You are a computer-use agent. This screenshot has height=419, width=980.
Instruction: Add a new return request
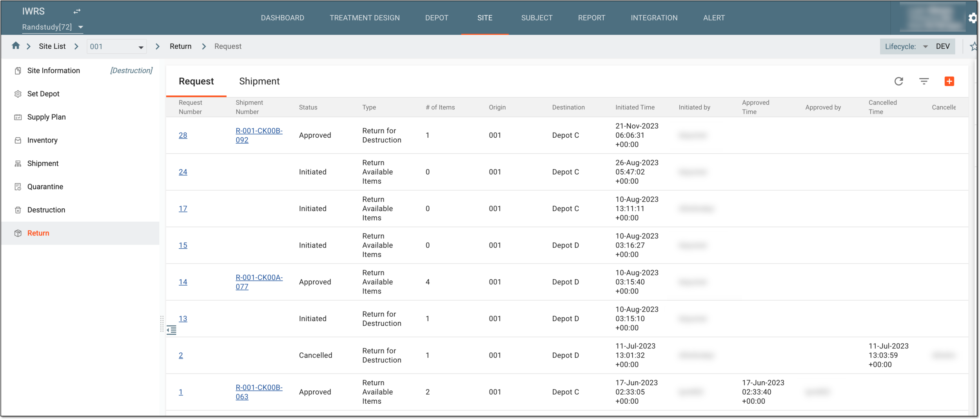[x=949, y=81]
